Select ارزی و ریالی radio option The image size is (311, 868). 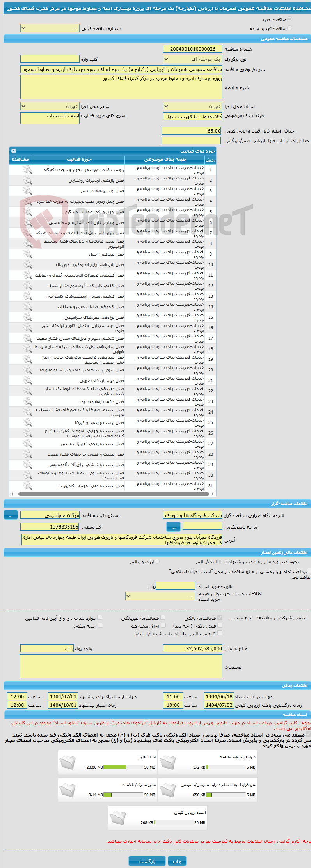coord(157,561)
